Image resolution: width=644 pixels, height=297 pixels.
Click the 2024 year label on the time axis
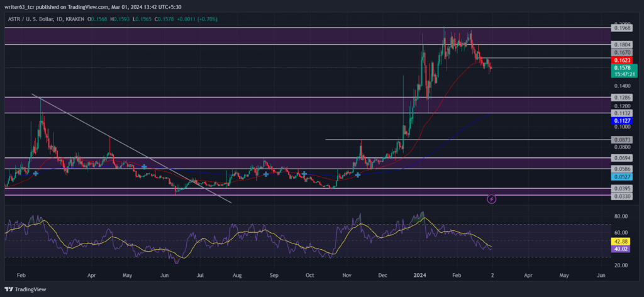point(420,275)
